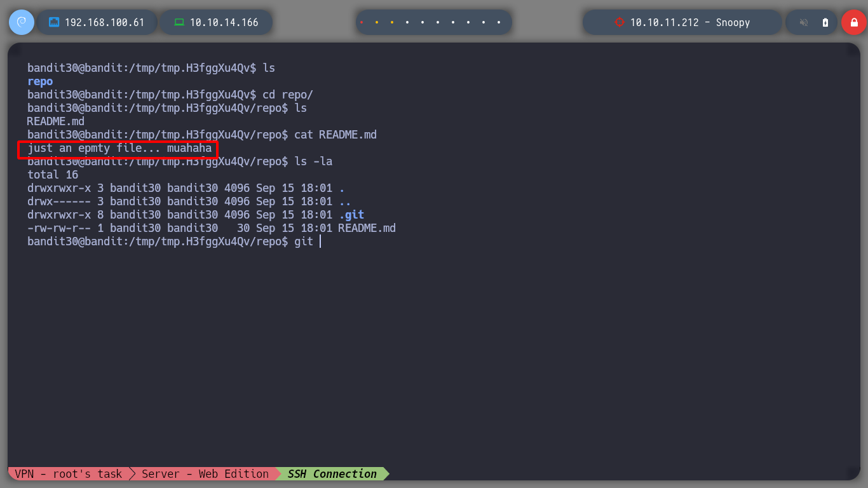Click the battery status icon
868x488 pixels.
tap(825, 22)
